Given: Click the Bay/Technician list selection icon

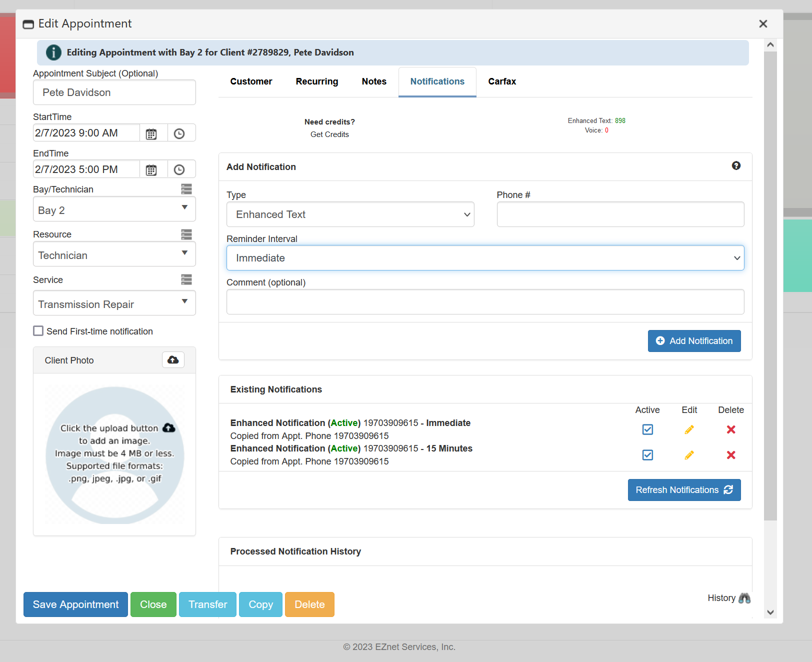Looking at the screenshot, I should coord(186,189).
